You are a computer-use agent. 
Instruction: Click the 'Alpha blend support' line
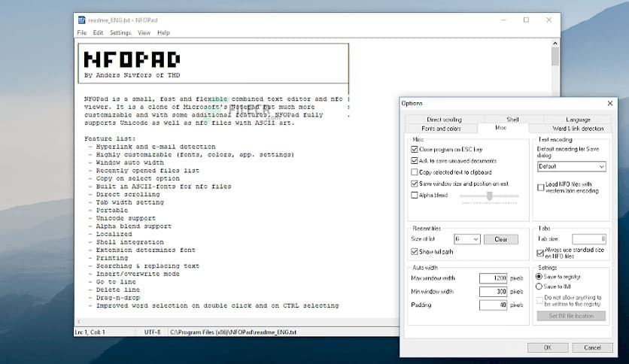(x=134, y=226)
